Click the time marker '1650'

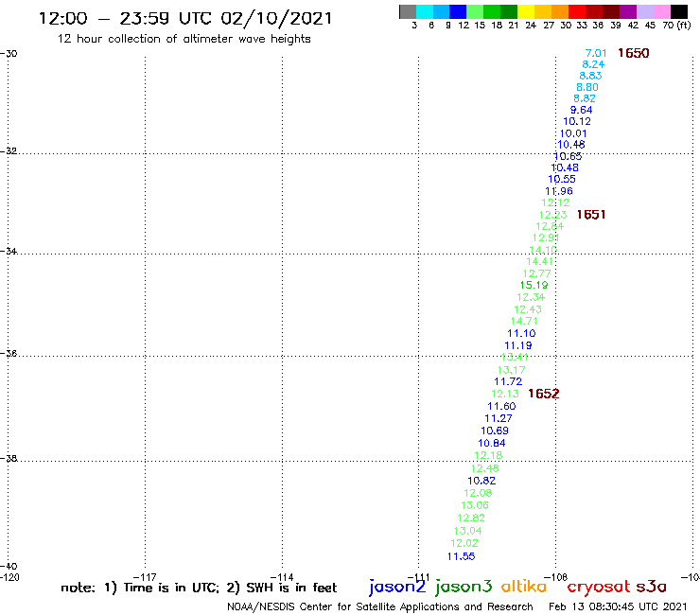tap(633, 53)
